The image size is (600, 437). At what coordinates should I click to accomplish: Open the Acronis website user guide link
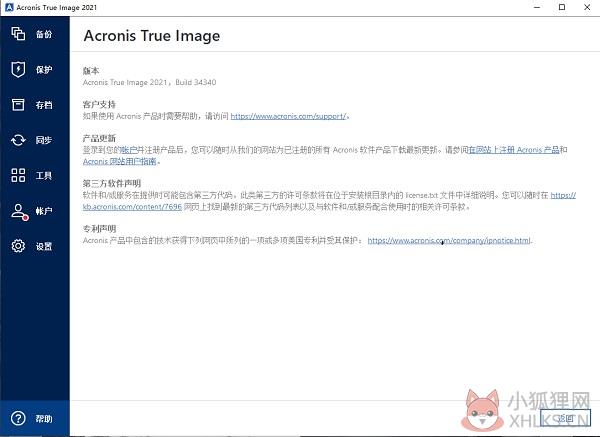click(120, 161)
